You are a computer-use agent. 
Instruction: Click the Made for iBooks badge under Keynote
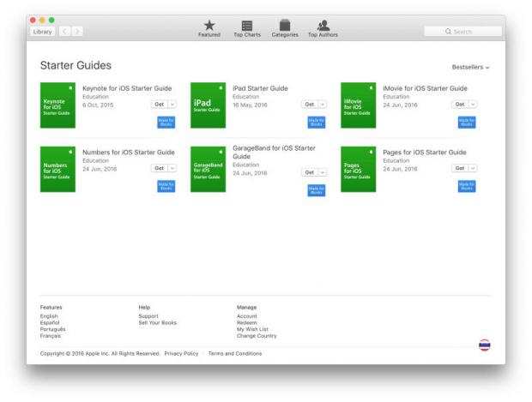(166, 123)
